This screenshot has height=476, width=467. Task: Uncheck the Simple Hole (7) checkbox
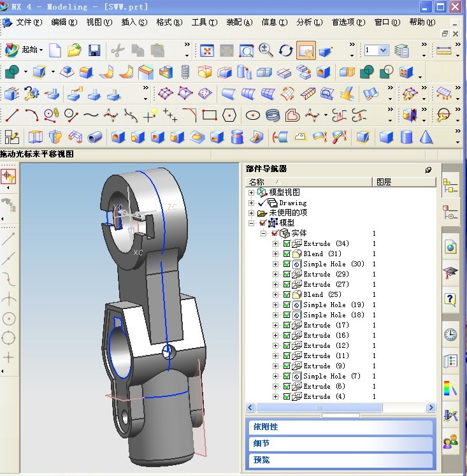click(287, 376)
